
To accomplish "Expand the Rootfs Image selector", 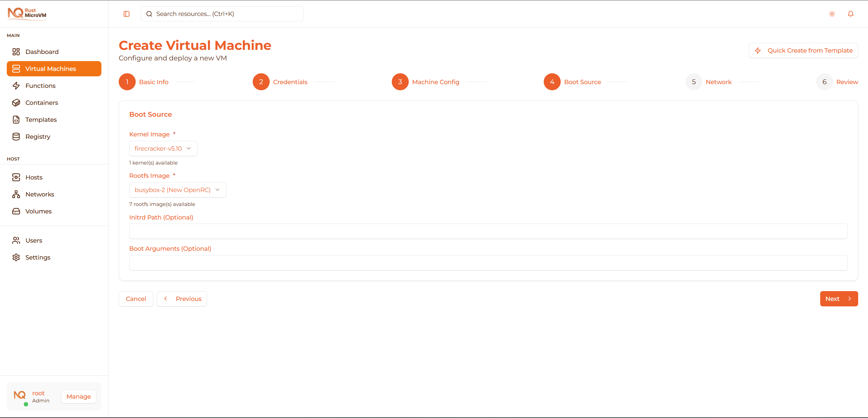I will [x=177, y=190].
